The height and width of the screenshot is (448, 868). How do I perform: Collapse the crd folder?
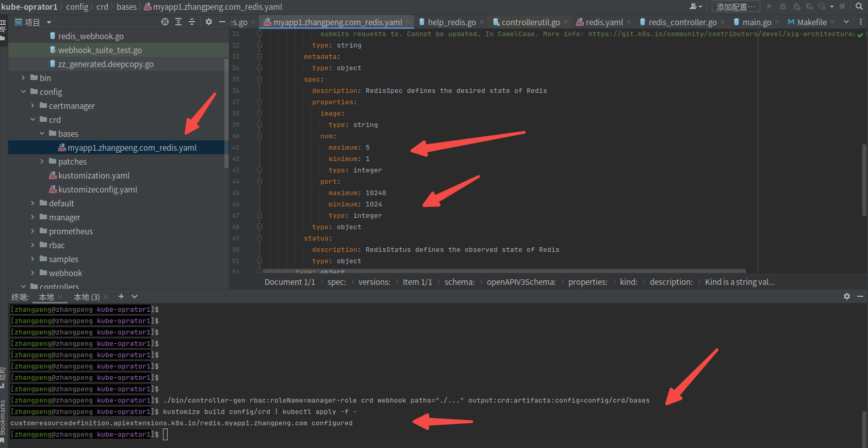[32, 120]
